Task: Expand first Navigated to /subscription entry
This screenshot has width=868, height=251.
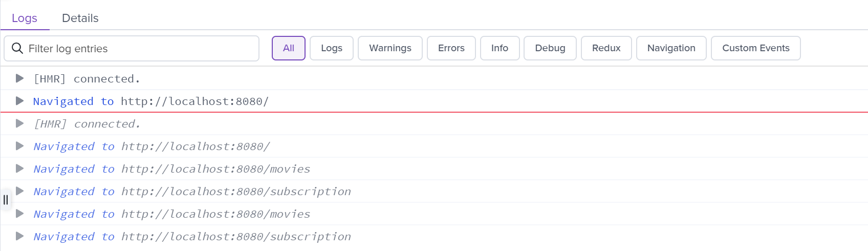Action: click(x=20, y=191)
